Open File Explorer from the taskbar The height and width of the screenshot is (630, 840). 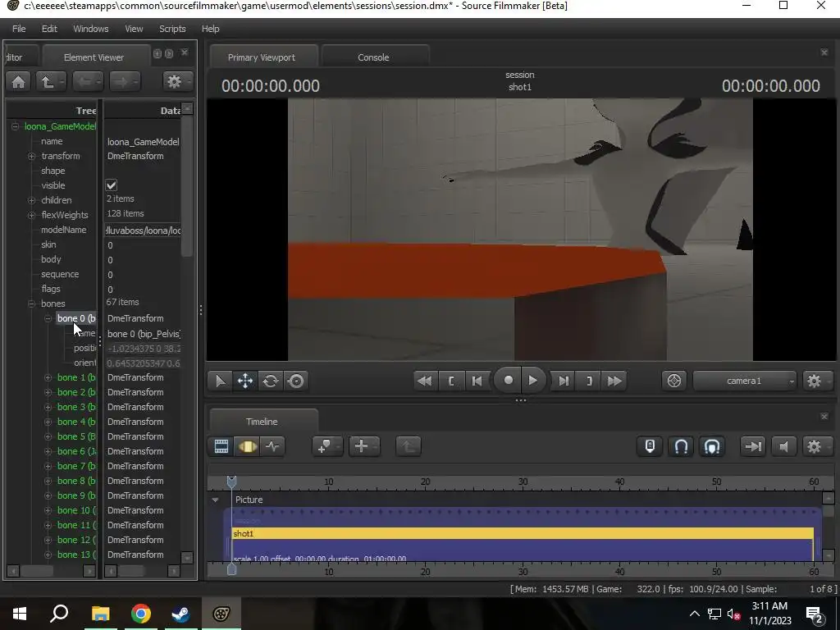tap(100, 614)
